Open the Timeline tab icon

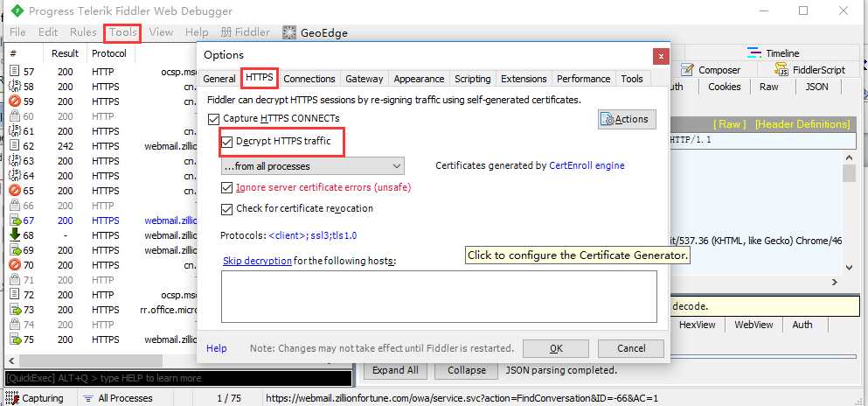pyautogui.click(x=754, y=53)
